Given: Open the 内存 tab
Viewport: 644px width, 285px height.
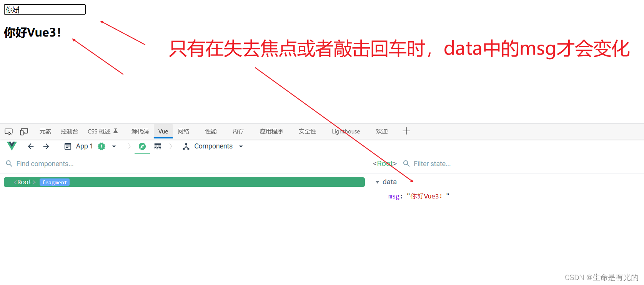Looking at the screenshot, I should coord(238,132).
